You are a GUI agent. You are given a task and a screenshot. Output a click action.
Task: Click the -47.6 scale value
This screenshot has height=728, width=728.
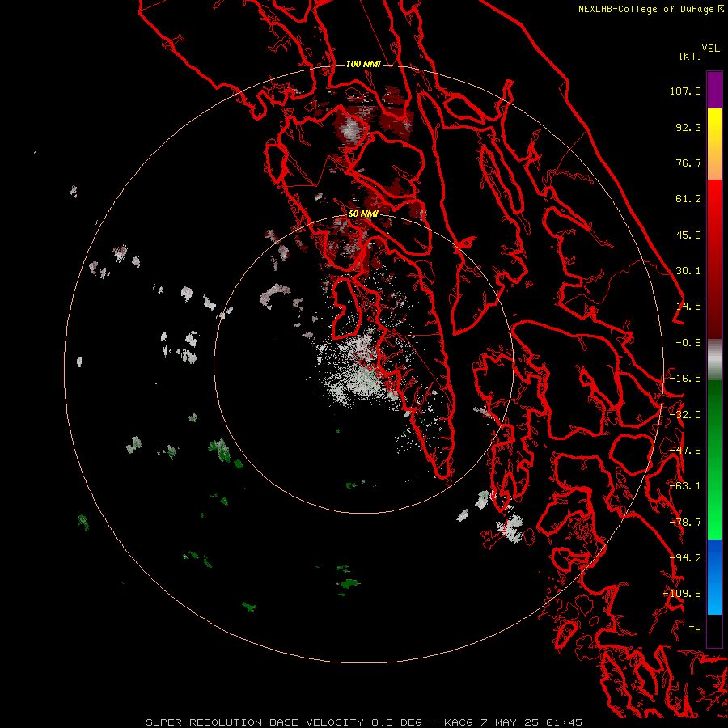point(685,451)
